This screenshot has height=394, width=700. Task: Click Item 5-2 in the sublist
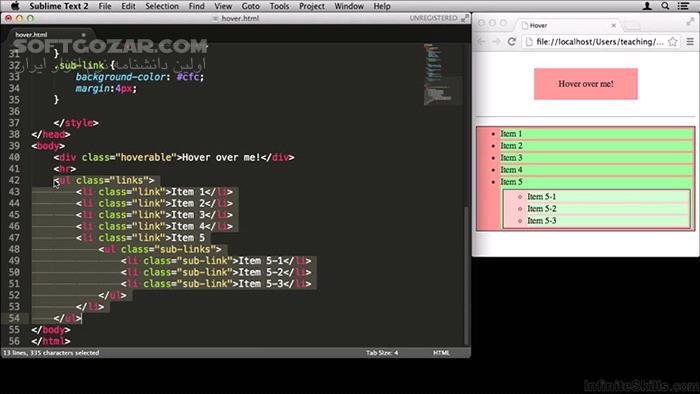coord(542,208)
